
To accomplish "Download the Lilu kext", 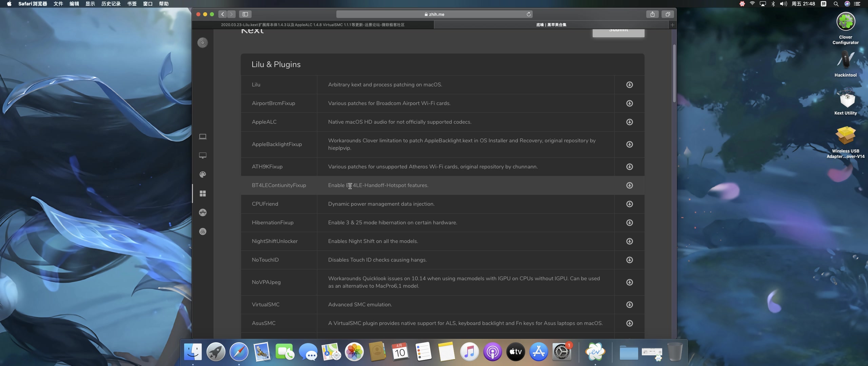I will 629,85.
